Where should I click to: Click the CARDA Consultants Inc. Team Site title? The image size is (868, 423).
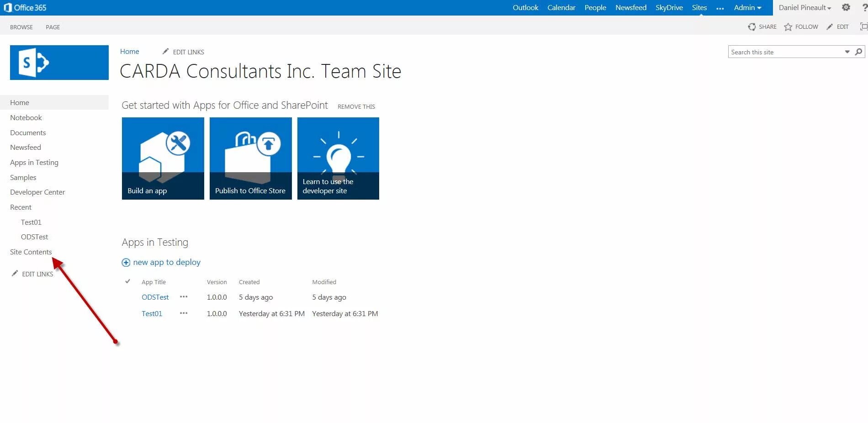(260, 71)
